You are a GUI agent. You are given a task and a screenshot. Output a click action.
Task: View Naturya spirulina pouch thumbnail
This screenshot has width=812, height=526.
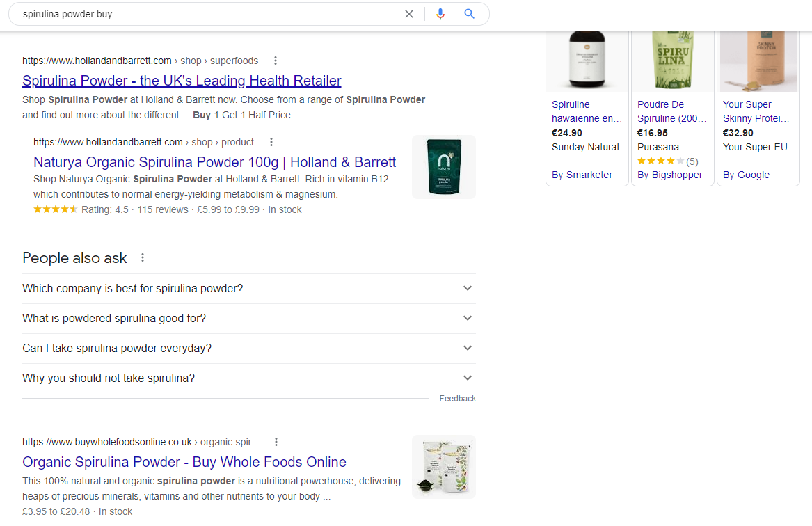coord(444,167)
